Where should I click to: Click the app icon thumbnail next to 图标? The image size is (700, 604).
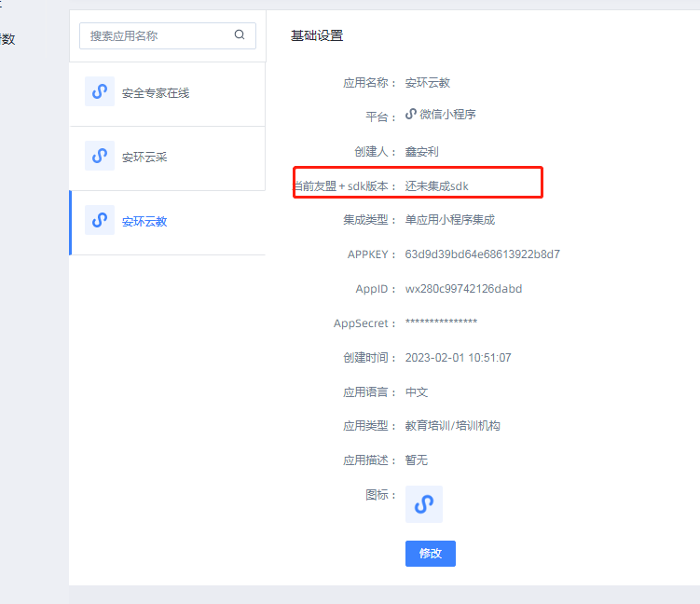424,504
